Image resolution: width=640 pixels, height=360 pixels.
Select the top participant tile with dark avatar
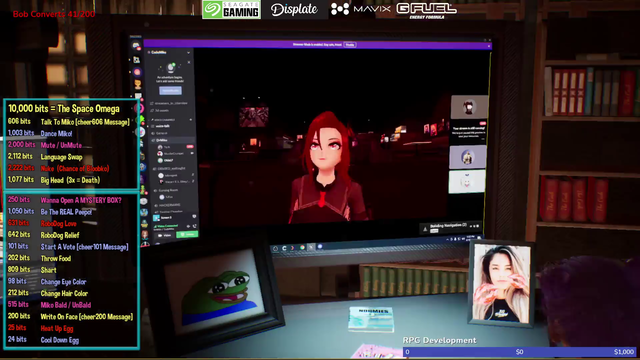coord(469,107)
